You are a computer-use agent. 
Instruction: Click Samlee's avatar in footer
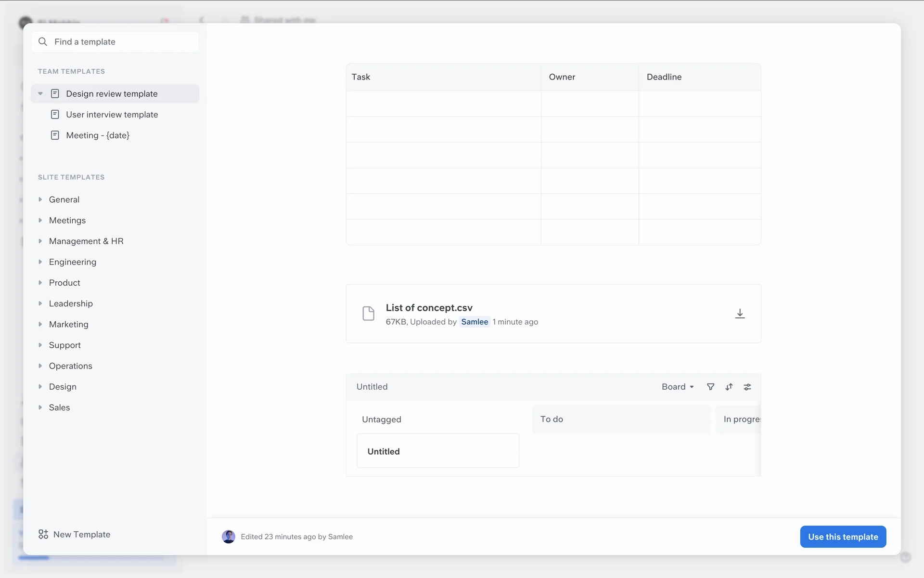tap(229, 537)
